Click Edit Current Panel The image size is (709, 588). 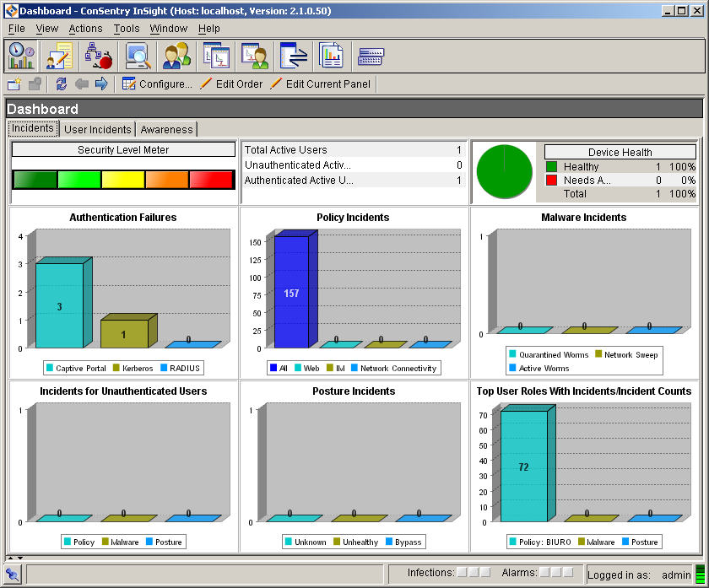point(321,84)
